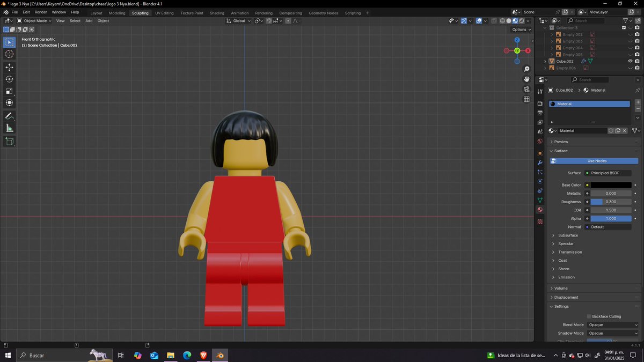Activate the Rotate tool

click(9, 79)
